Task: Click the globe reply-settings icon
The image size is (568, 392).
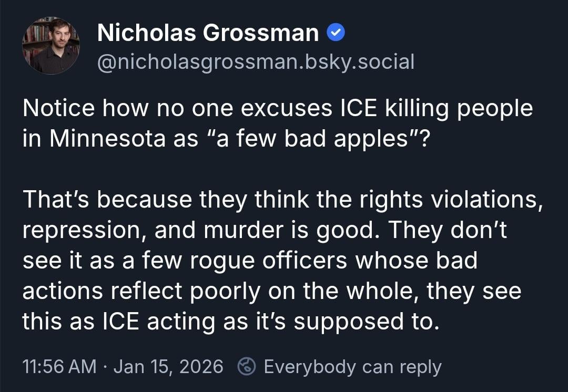Action: coord(247,366)
